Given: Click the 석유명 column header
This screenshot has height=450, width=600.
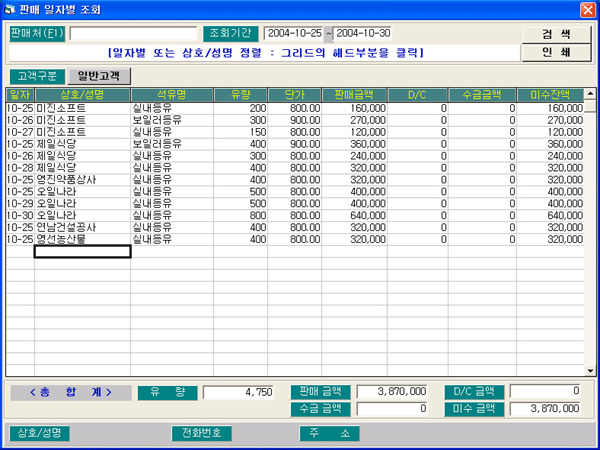Looking at the screenshot, I should [x=172, y=95].
